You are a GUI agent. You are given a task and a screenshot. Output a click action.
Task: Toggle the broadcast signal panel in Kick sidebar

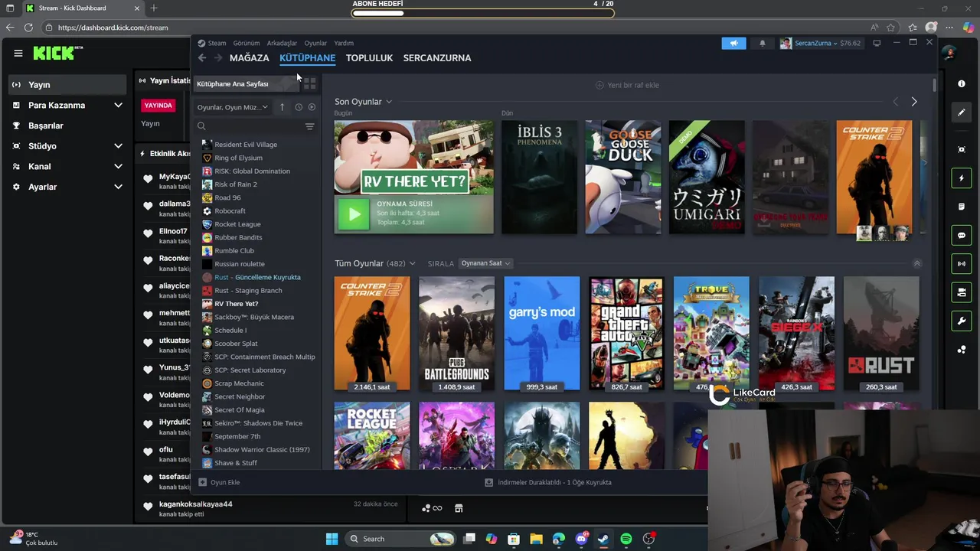pos(962,264)
